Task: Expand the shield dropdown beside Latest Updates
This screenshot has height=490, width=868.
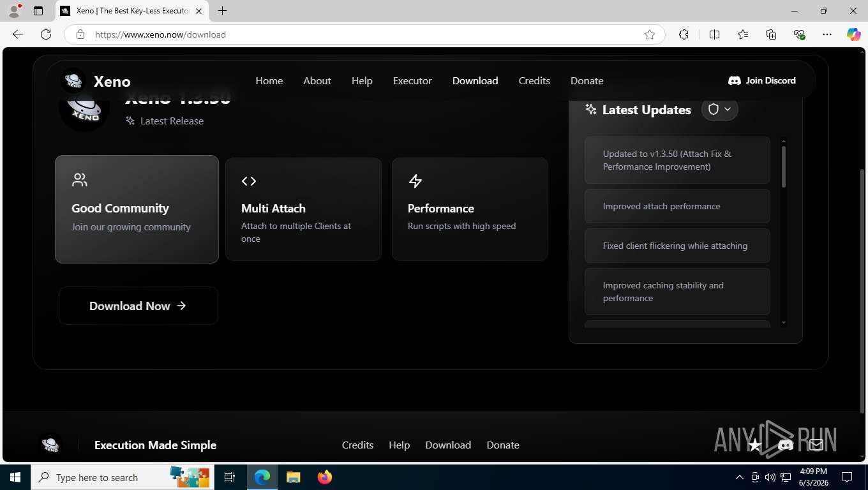Action: (x=719, y=109)
